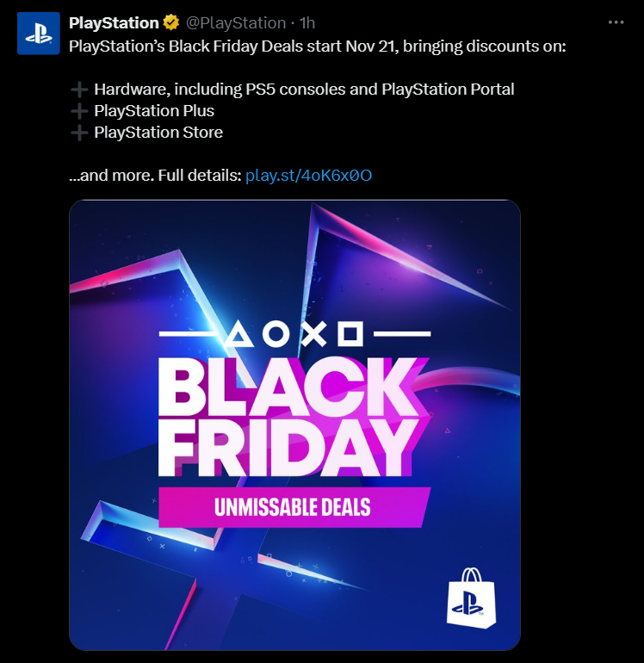Image resolution: width=644 pixels, height=663 pixels.
Task: Click the plus emoji beside Hardware line
Action: 79,90
